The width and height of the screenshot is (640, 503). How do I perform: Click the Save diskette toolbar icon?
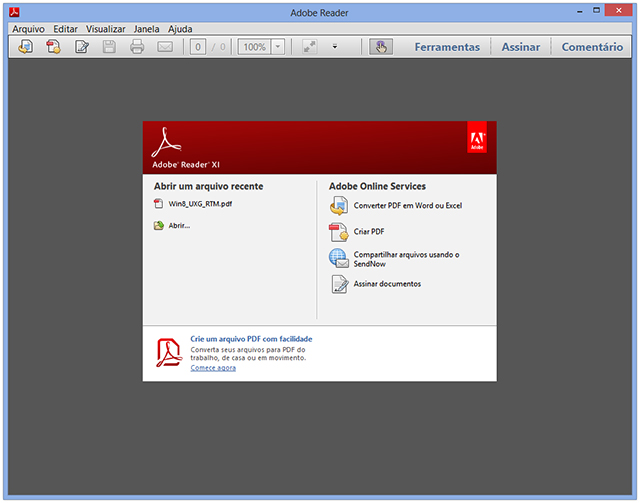(109, 47)
